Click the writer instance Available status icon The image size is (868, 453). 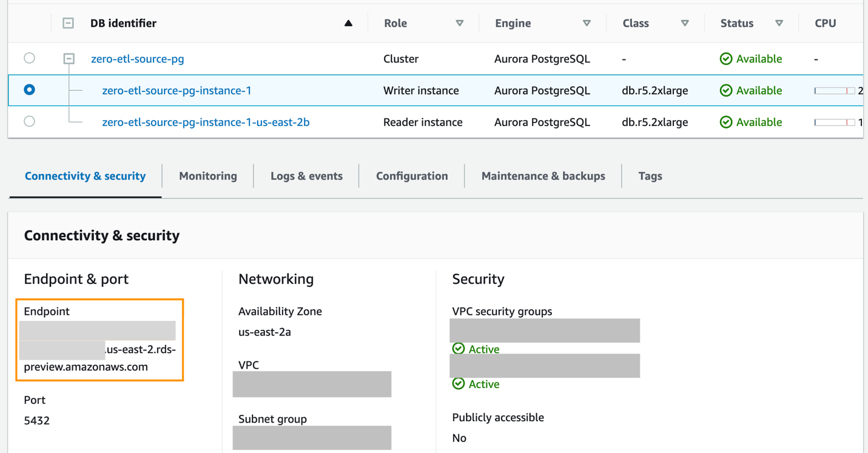point(725,90)
